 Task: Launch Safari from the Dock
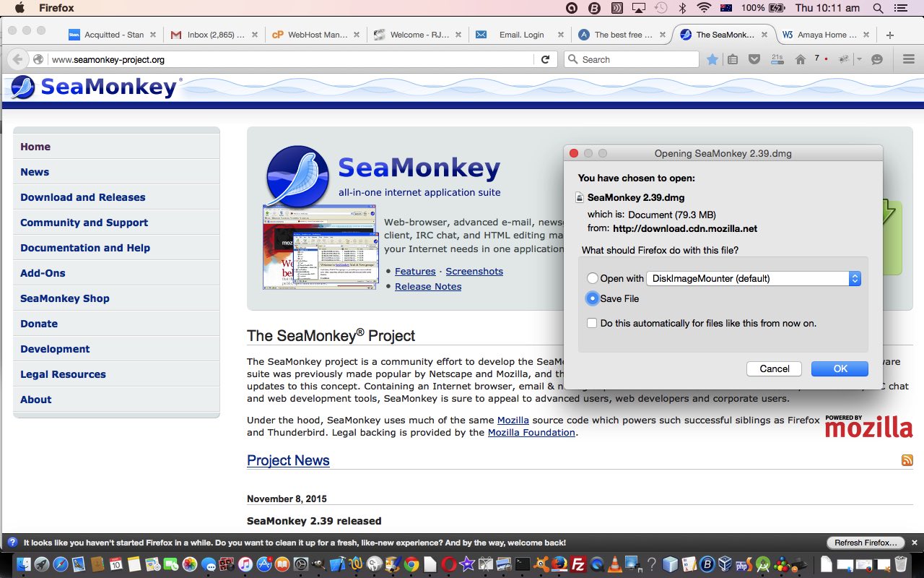[x=61, y=564]
